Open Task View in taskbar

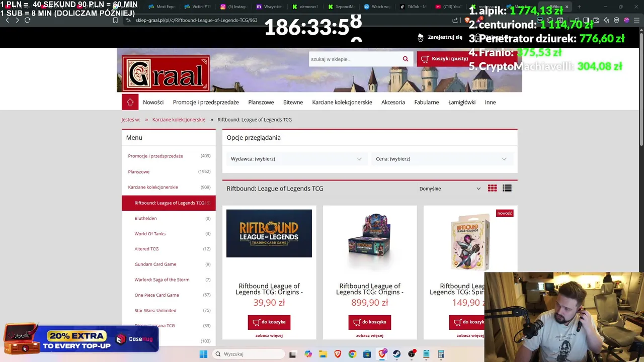[292, 354]
